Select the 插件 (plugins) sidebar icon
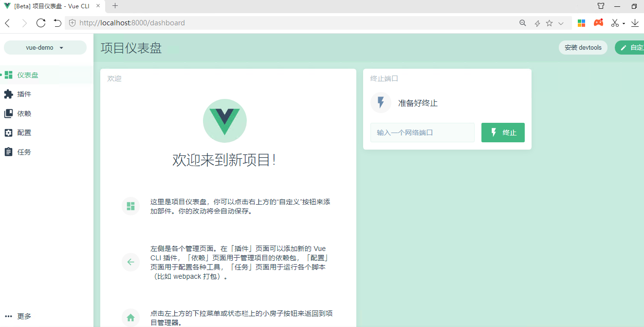The width and height of the screenshot is (644, 327). click(8, 94)
